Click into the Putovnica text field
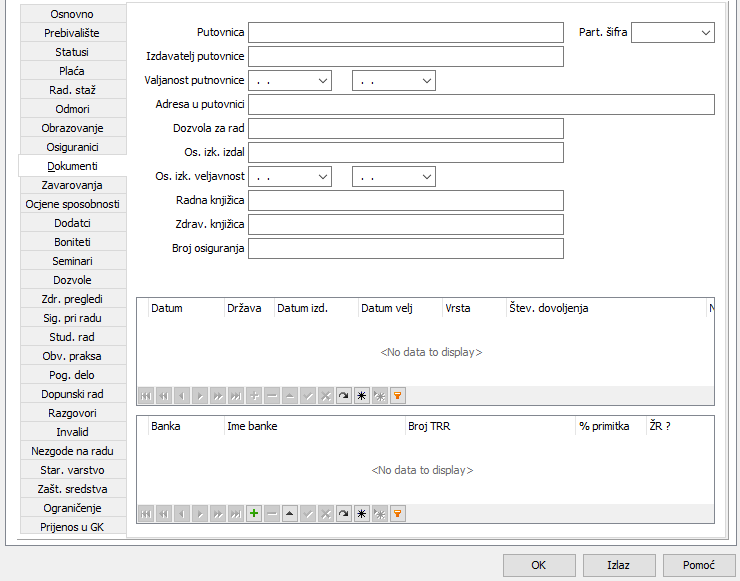Image resolution: width=740 pixels, height=581 pixels. (x=405, y=33)
